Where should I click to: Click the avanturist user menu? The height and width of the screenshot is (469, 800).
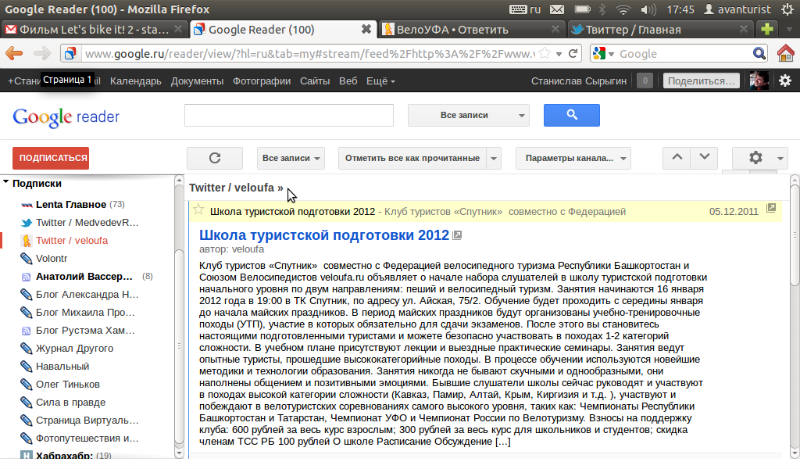738,9
